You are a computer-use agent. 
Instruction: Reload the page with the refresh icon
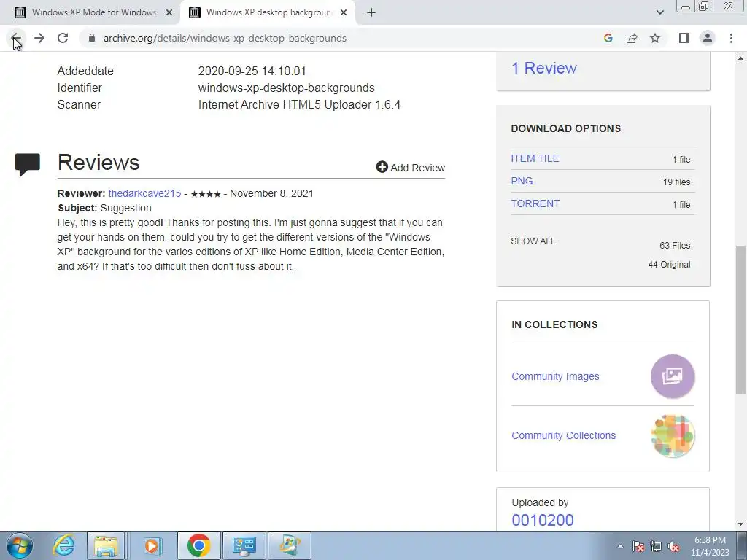pyautogui.click(x=63, y=38)
